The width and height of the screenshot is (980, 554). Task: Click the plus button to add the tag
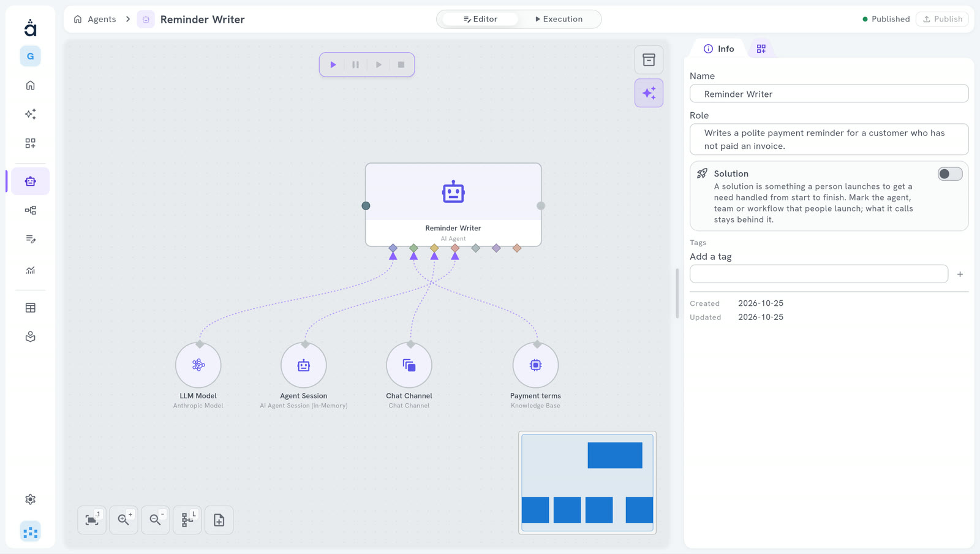(x=960, y=274)
